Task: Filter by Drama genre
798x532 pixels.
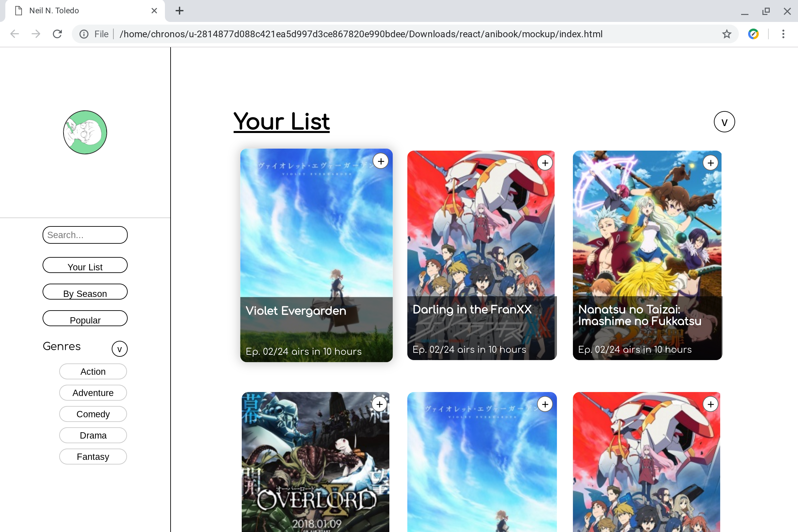Action: click(93, 435)
